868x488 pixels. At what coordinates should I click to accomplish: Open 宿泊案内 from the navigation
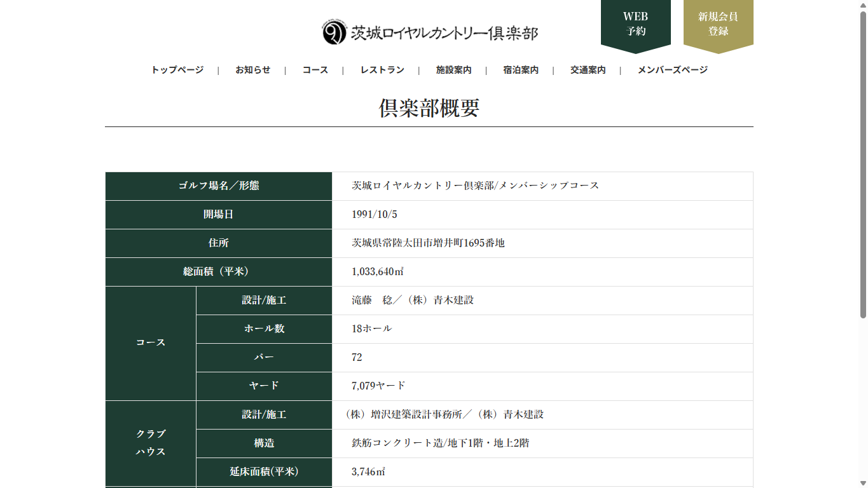(521, 70)
